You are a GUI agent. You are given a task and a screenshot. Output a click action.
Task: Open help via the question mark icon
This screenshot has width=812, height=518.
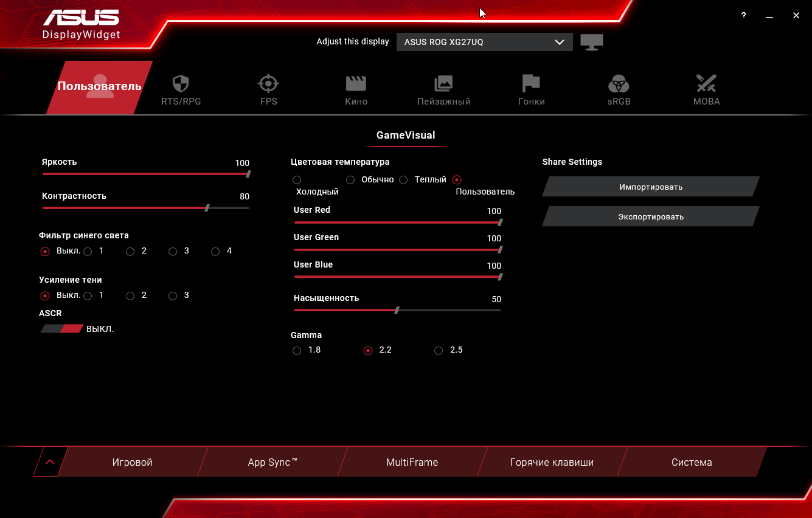pos(743,16)
